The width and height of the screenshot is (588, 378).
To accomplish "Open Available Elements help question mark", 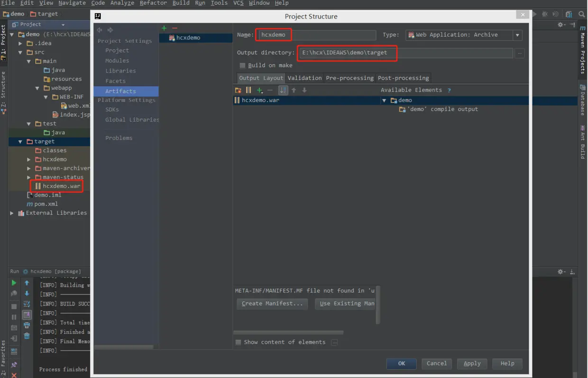I will [x=449, y=90].
